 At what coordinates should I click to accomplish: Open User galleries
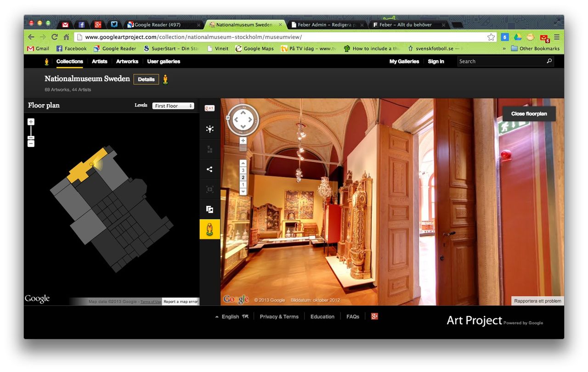164,61
